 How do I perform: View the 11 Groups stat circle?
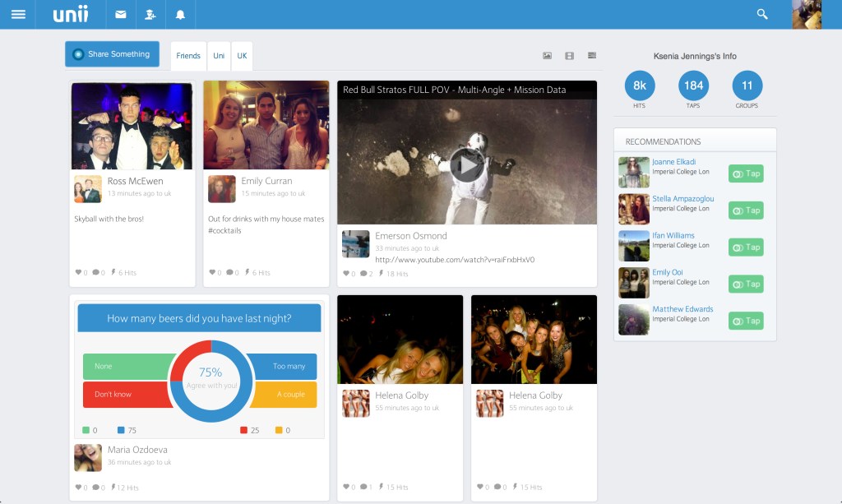click(x=747, y=86)
